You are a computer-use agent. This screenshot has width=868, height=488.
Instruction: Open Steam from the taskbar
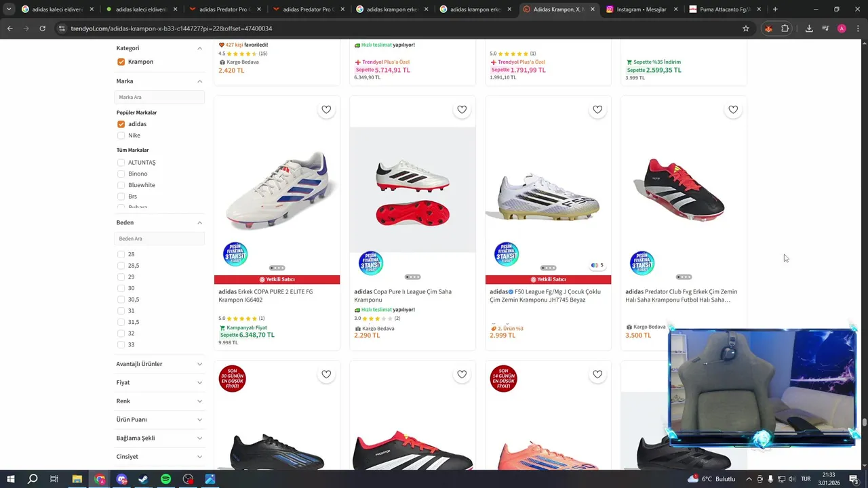click(144, 479)
